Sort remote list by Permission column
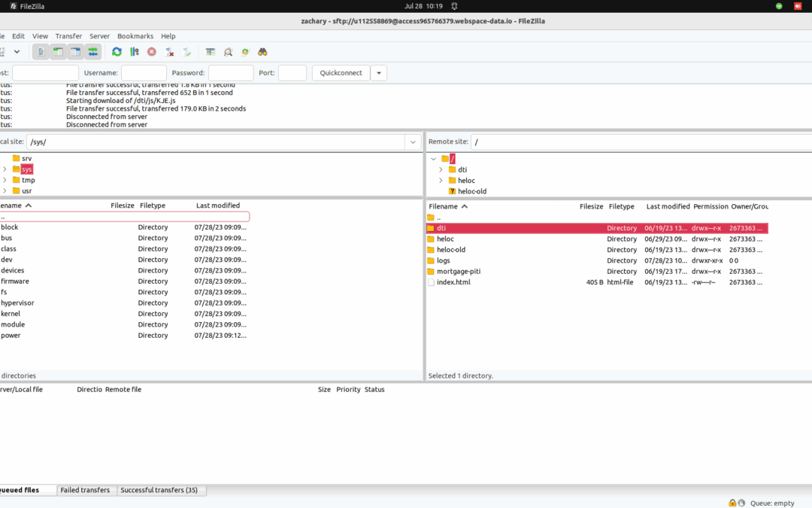The image size is (812, 508). [x=710, y=206]
